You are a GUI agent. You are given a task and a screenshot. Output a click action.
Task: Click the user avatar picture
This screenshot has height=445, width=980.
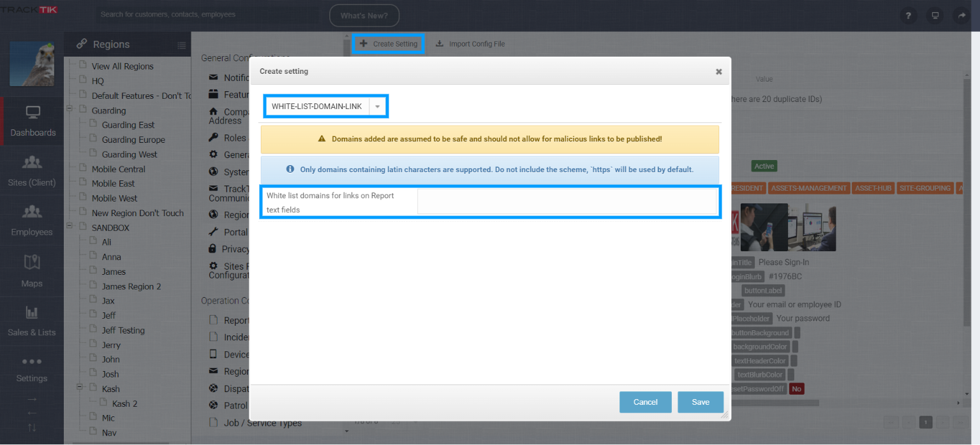pyautogui.click(x=32, y=63)
